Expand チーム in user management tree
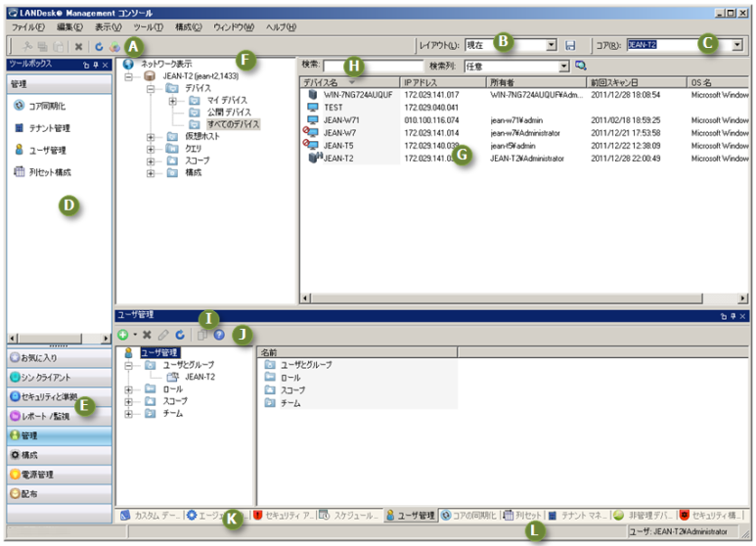 [x=129, y=413]
